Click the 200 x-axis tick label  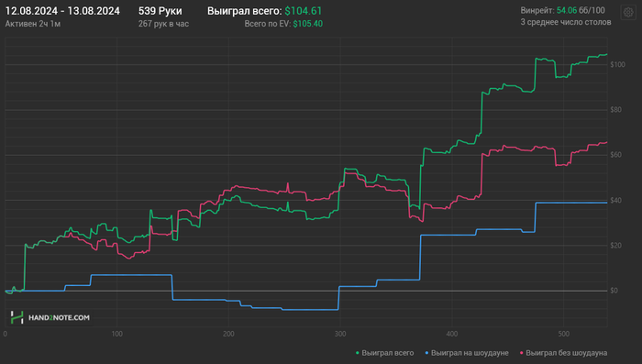coord(228,334)
